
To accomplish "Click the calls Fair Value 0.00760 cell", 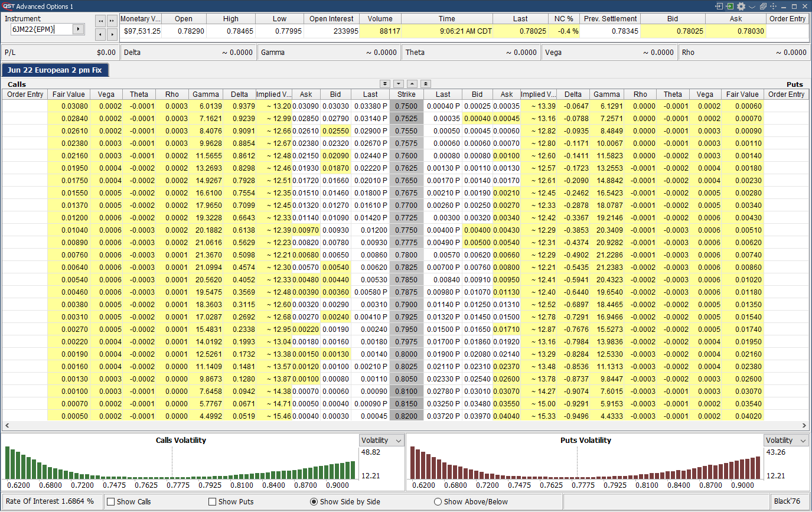I will 69,255.
